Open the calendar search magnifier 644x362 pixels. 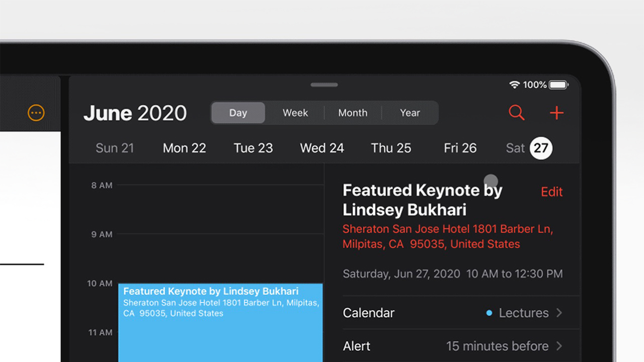[517, 113]
